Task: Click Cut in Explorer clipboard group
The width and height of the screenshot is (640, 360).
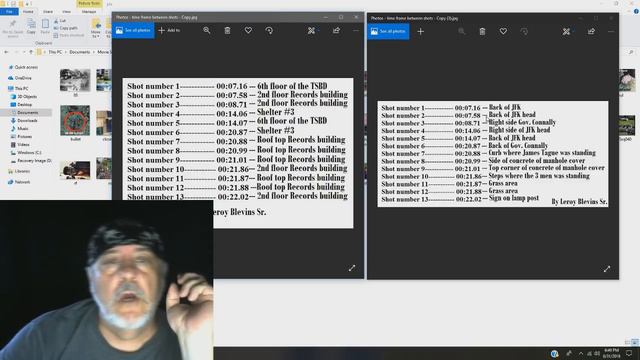Action: click(60, 20)
